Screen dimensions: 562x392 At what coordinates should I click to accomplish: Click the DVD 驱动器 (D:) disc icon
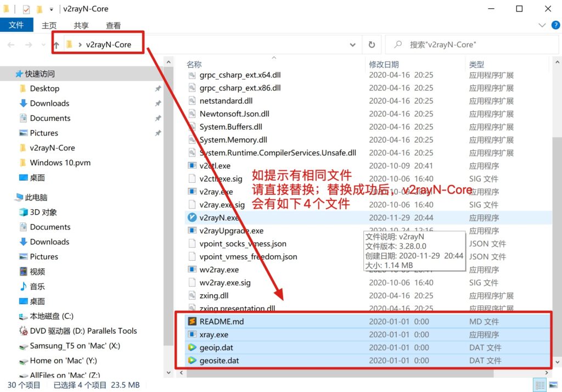23,331
